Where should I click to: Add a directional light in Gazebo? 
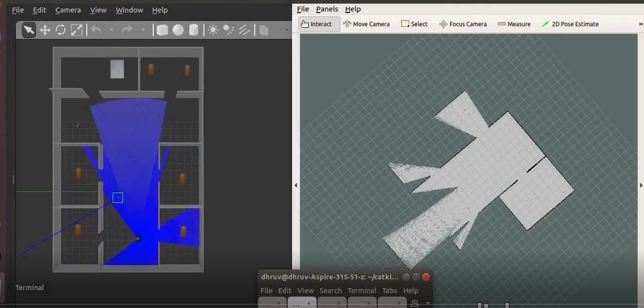click(244, 30)
